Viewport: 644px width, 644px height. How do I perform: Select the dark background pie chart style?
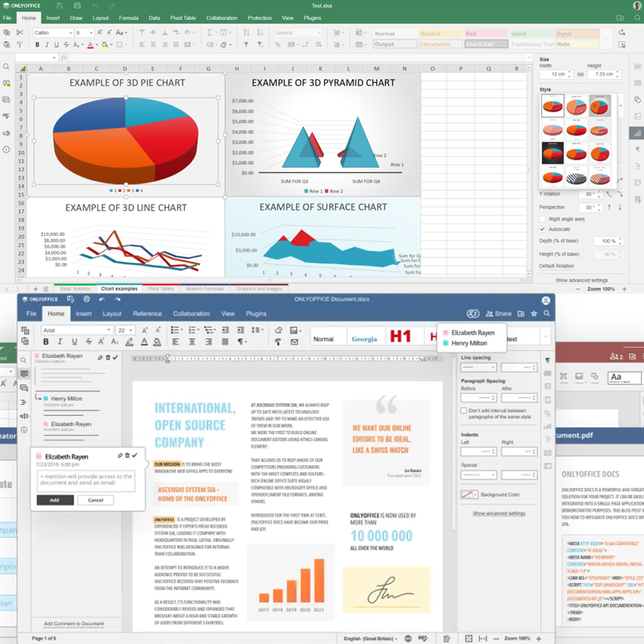[x=553, y=152]
